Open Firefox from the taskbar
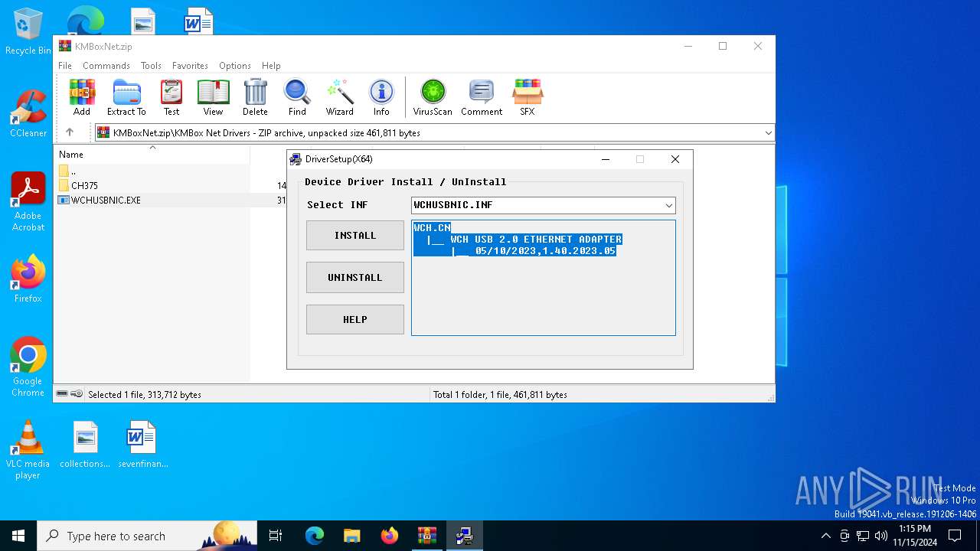The width and height of the screenshot is (980, 551). pyautogui.click(x=390, y=536)
